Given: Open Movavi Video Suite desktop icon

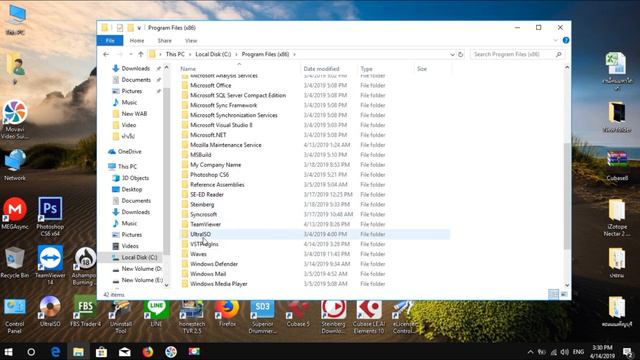Looking at the screenshot, I should pyautogui.click(x=15, y=119).
